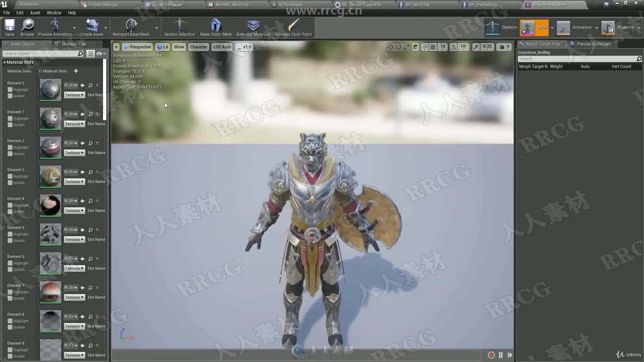Viewport: 644px width, 362px height.
Task: Open the Textures dropdown for Element 0
Action: [x=74, y=95]
